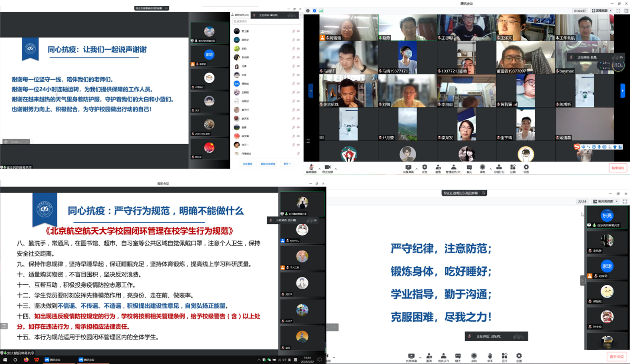
Task: Click the End Meeting (结束会议) button
Action: click(618, 168)
